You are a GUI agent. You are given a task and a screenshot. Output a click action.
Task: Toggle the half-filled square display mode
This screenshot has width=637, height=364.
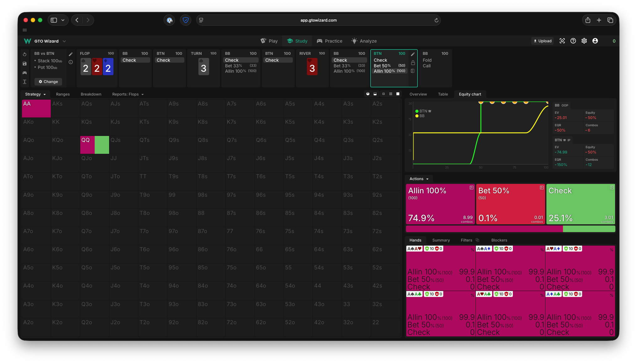coord(375,94)
